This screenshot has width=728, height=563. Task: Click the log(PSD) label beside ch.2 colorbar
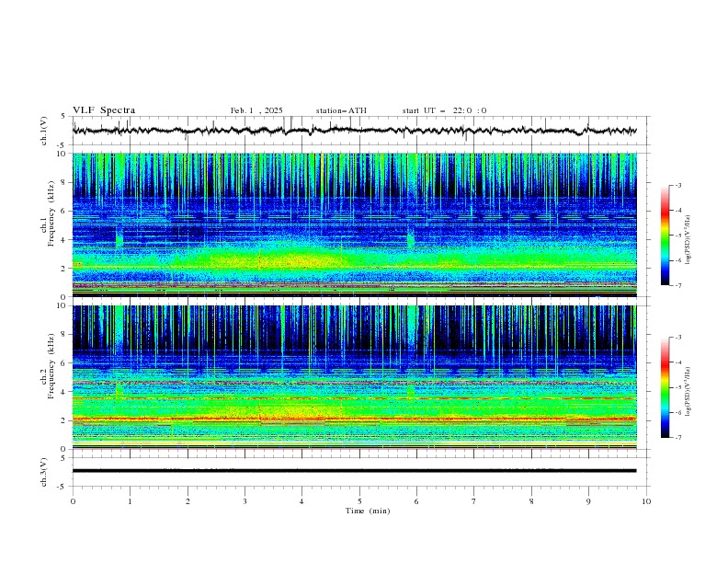[x=688, y=391]
